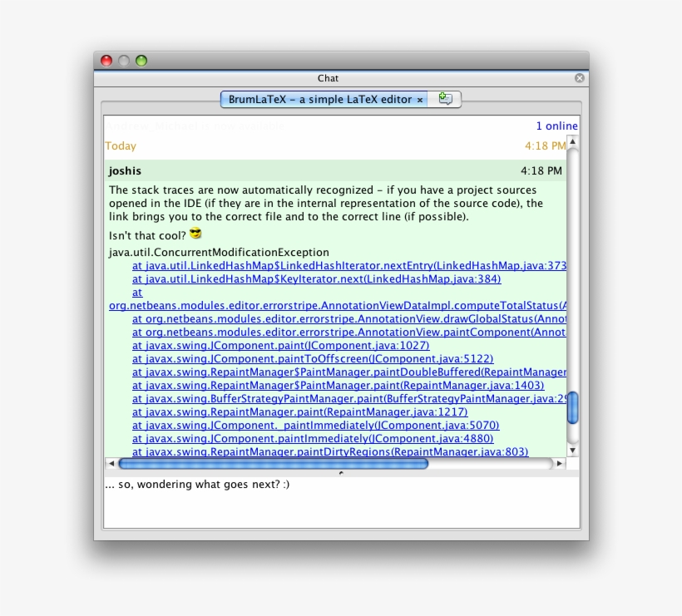This screenshot has height=616, width=682.
Task: Click the left arrow of the horizontal scrollbar
Action: click(x=111, y=464)
